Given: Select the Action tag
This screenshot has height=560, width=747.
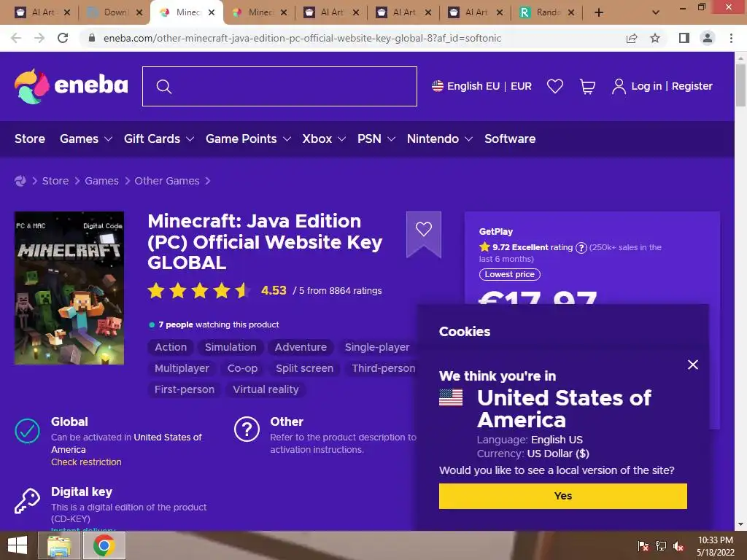Looking at the screenshot, I should coord(171,347).
